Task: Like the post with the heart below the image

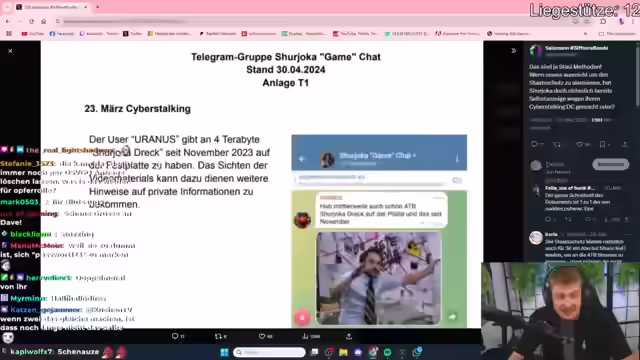Action: 262,336
